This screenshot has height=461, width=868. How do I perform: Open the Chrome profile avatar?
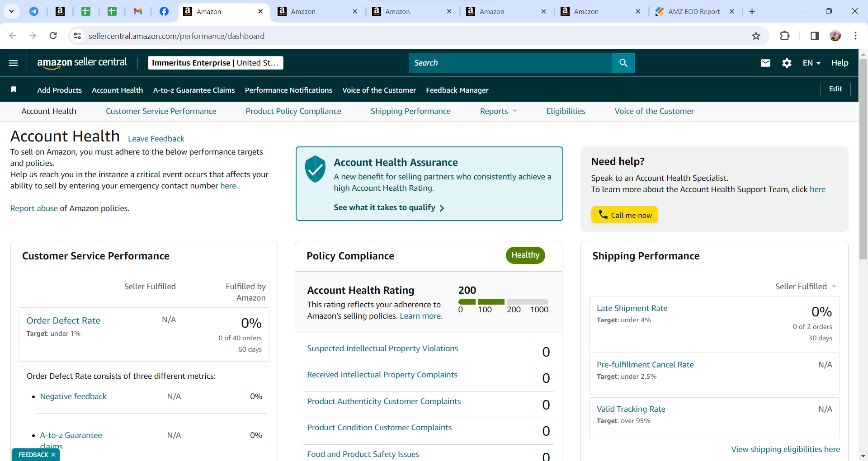pos(835,36)
